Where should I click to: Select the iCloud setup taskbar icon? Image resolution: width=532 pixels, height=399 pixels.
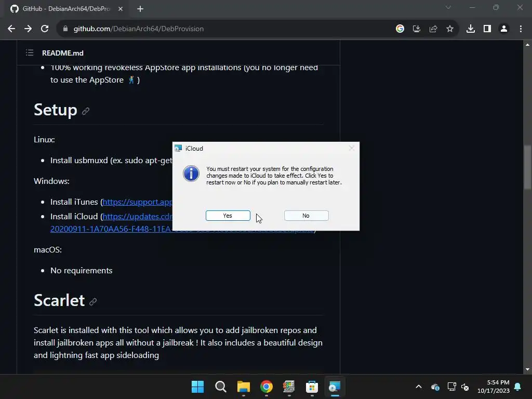coord(335,387)
